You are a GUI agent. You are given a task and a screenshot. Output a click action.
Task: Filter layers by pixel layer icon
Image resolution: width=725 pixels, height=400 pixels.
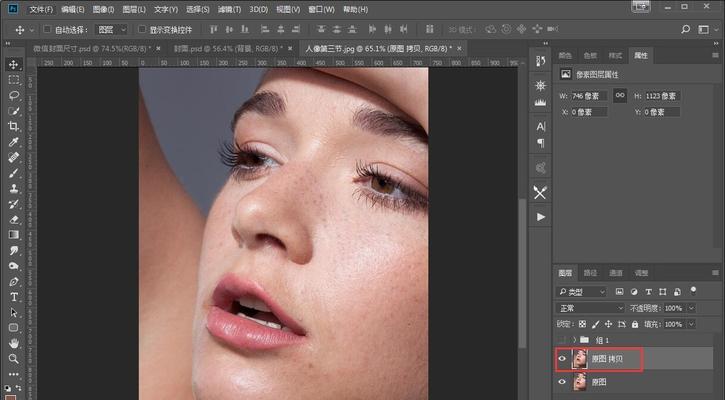point(620,292)
